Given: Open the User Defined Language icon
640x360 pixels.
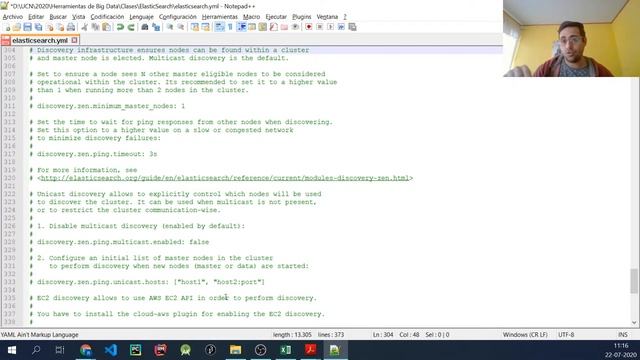Looking at the screenshot, I should tap(252, 27).
